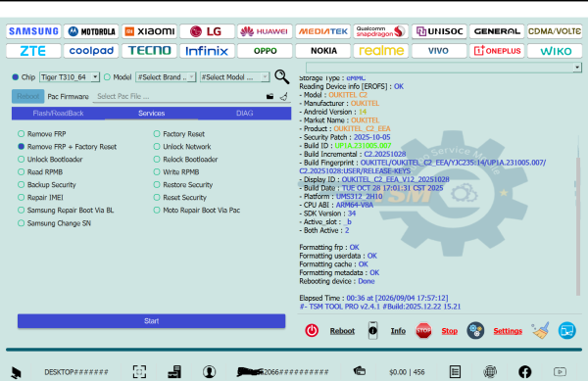
Task: Click the Settings text link
Action: [x=508, y=331]
